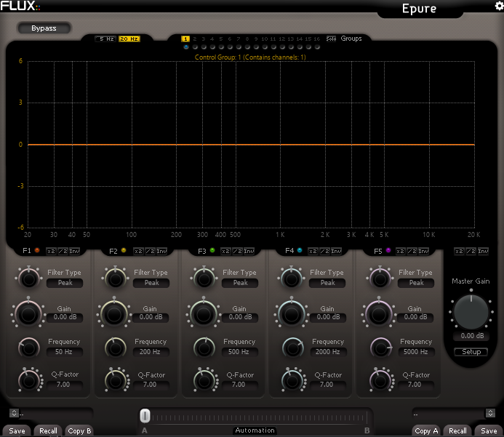The width and height of the screenshot is (504, 437).
Task: Click the Master Gain knob
Action: pyautogui.click(x=471, y=311)
